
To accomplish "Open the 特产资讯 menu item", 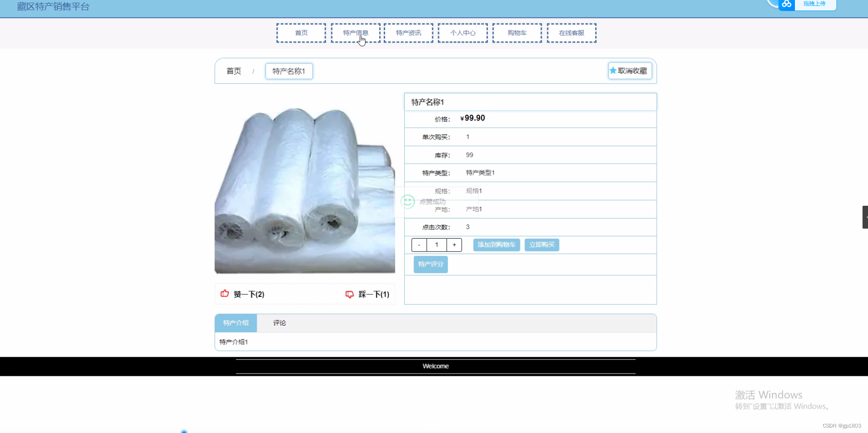I will [408, 32].
